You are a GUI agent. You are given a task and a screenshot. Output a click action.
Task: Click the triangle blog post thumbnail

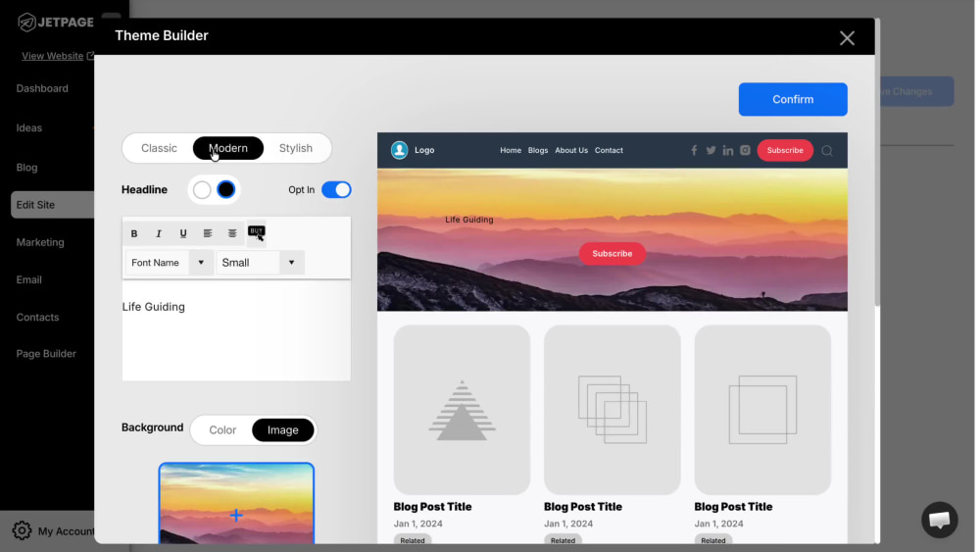click(x=462, y=410)
